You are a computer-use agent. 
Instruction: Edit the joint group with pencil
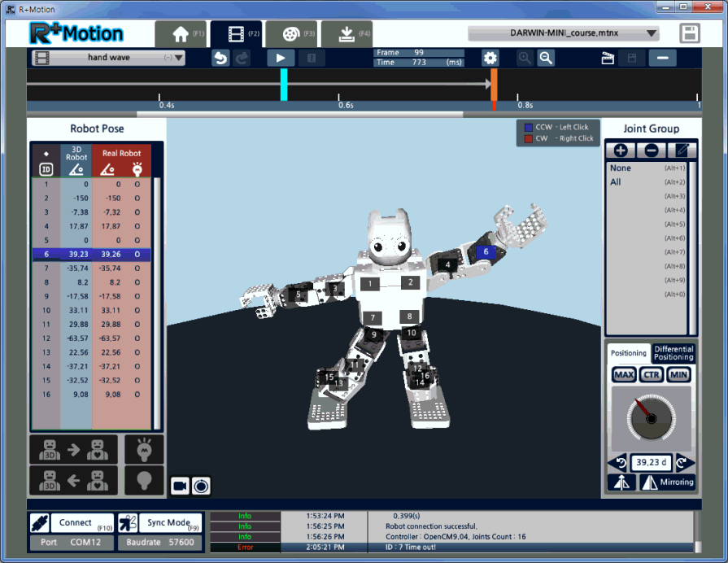[x=682, y=151]
